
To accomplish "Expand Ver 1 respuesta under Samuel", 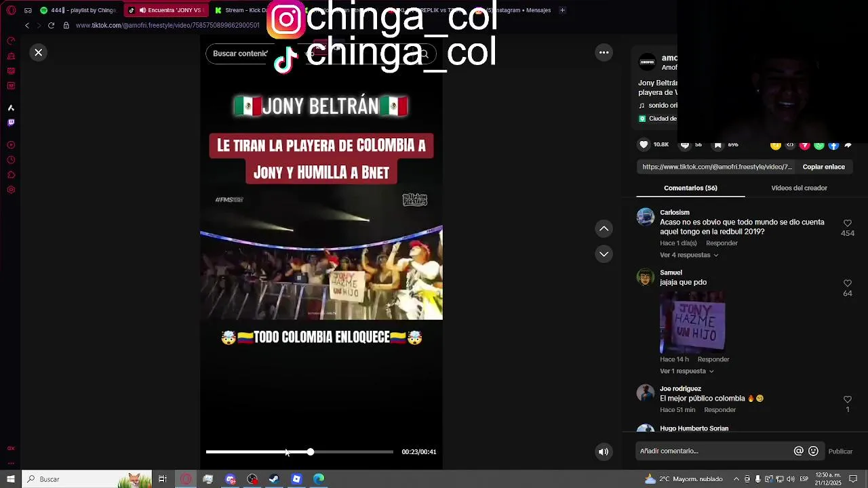I will (687, 371).
